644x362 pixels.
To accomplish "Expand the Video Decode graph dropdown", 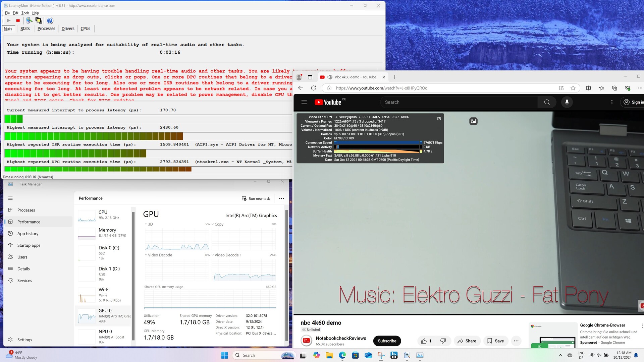I will point(146,255).
